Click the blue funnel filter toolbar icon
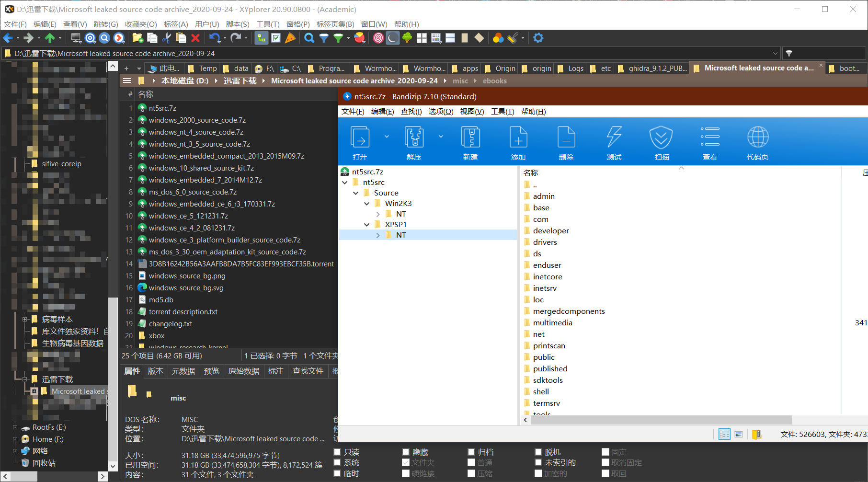 tap(324, 38)
